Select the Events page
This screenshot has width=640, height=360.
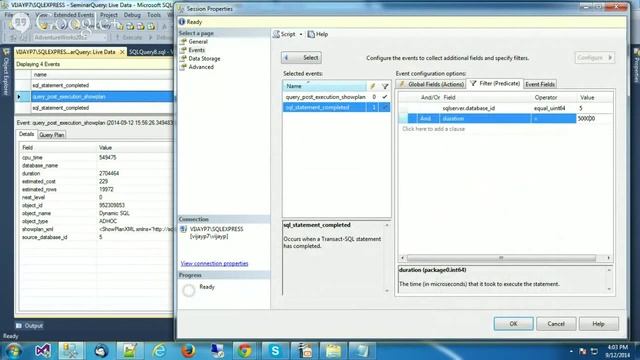(x=196, y=50)
